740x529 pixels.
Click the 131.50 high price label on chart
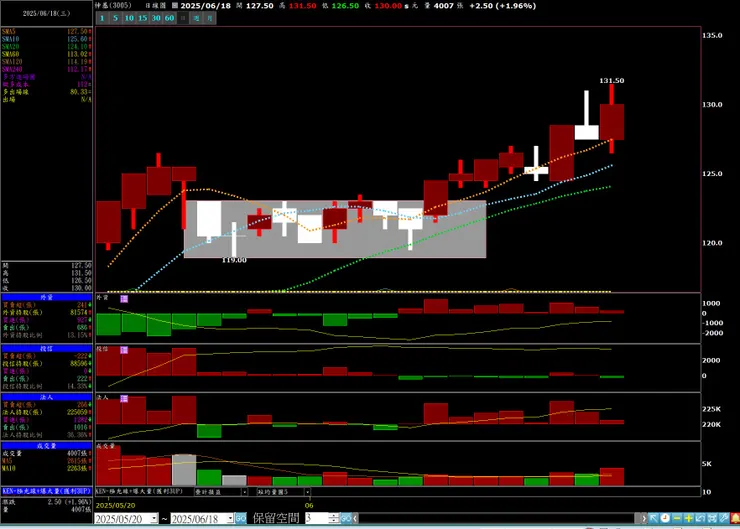(612, 81)
